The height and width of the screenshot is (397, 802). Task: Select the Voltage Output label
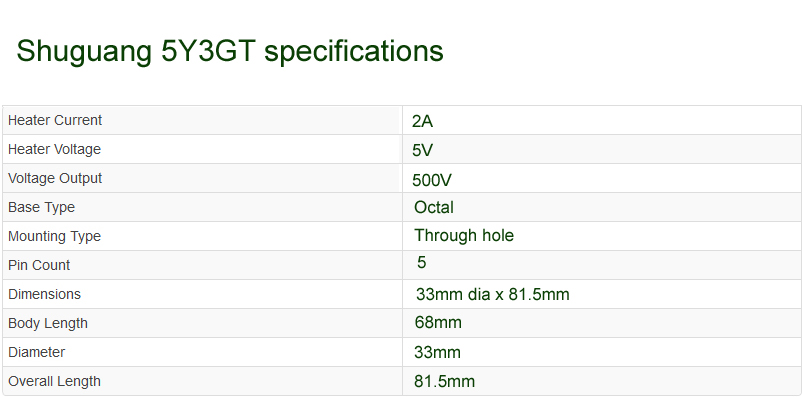[55, 179]
